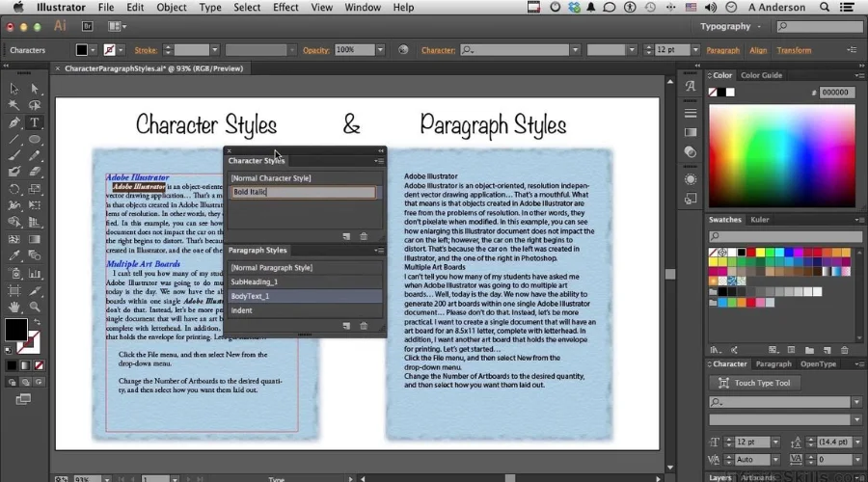Select the Type tool in the toolbox
The image size is (868, 482).
[35, 122]
